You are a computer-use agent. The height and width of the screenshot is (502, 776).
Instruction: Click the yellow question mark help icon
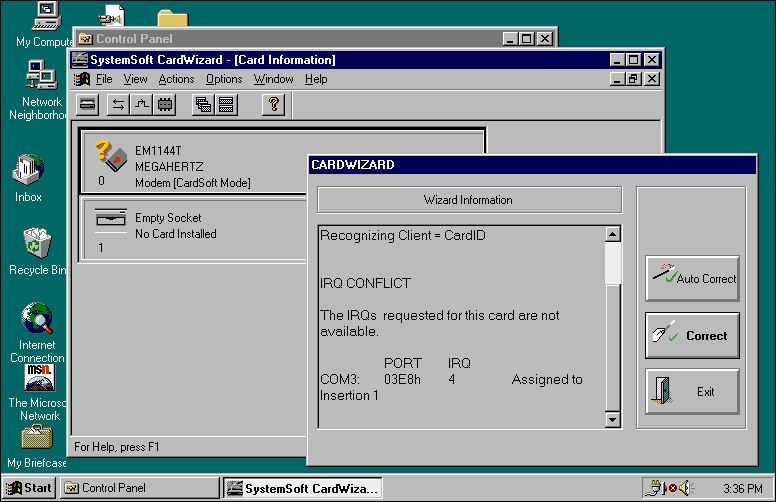click(273, 104)
